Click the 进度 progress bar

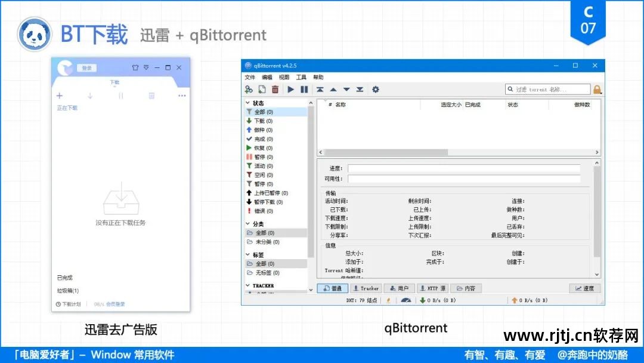click(x=464, y=168)
